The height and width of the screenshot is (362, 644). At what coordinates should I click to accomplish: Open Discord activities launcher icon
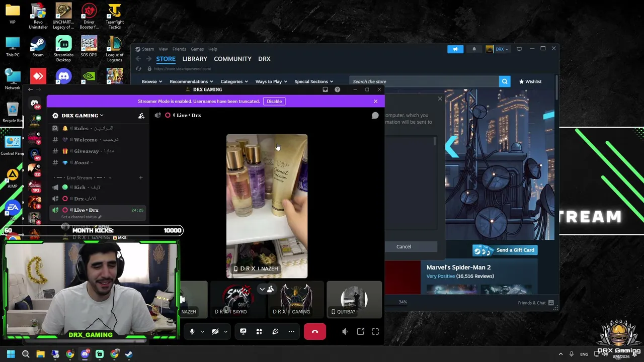click(x=259, y=332)
